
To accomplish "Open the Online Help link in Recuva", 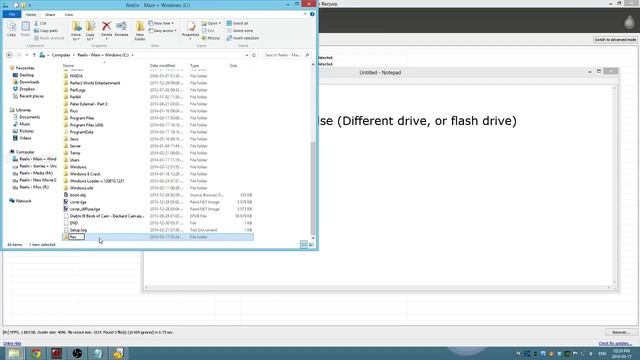I will 12,344.
